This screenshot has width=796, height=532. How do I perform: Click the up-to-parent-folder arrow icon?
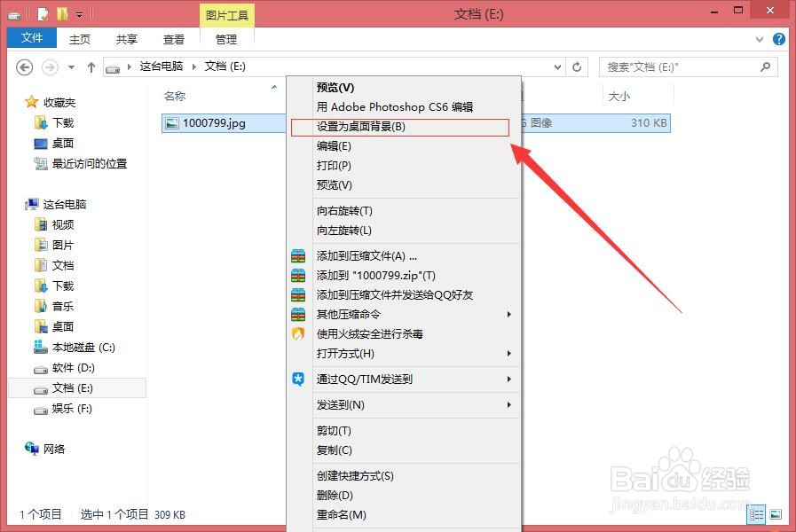point(91,67)
